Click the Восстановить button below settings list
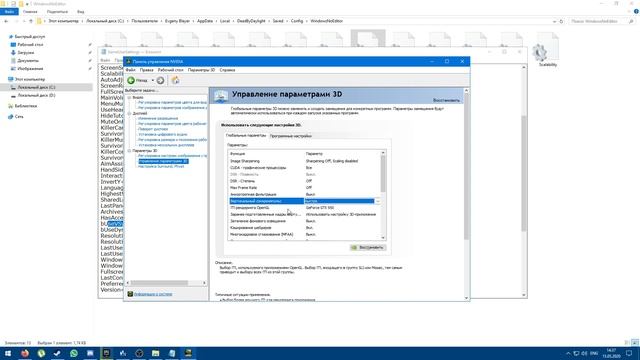The image size is (640, 360). coord(368,247)
